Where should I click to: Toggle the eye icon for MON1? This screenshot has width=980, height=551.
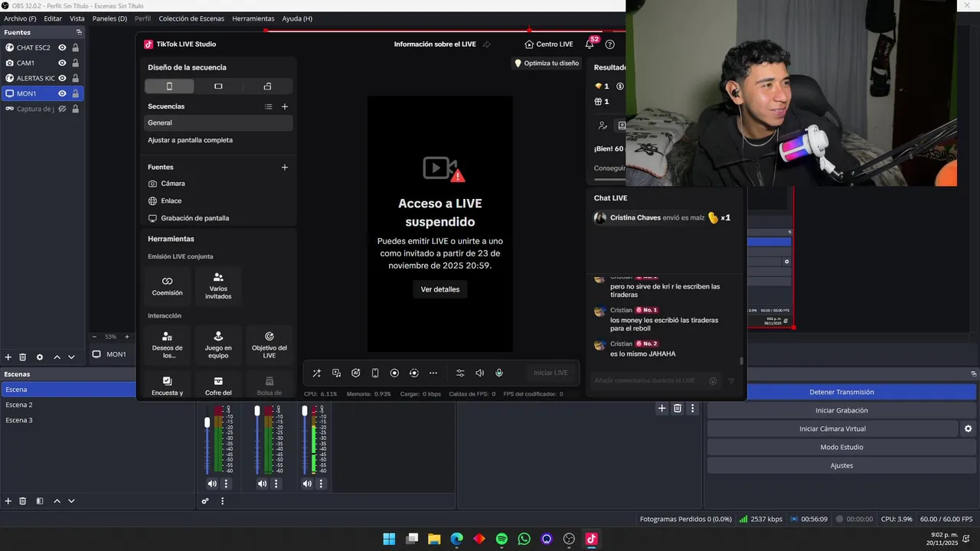pos(63,93)
